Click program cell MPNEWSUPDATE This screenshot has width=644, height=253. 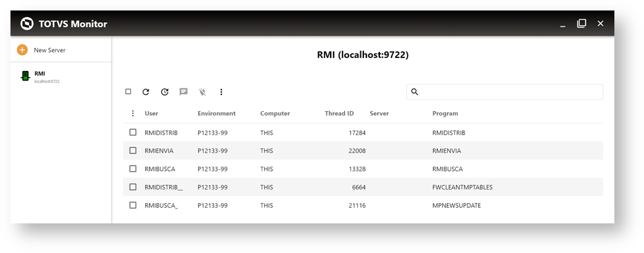click(x=456, y=205)
